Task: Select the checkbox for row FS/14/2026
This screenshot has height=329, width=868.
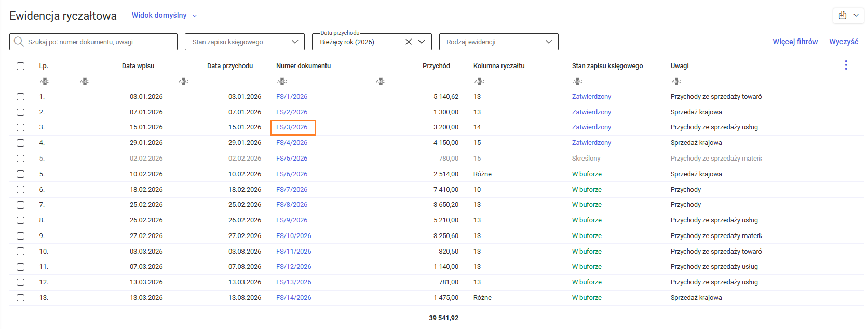Action: (x=20, y=298)
